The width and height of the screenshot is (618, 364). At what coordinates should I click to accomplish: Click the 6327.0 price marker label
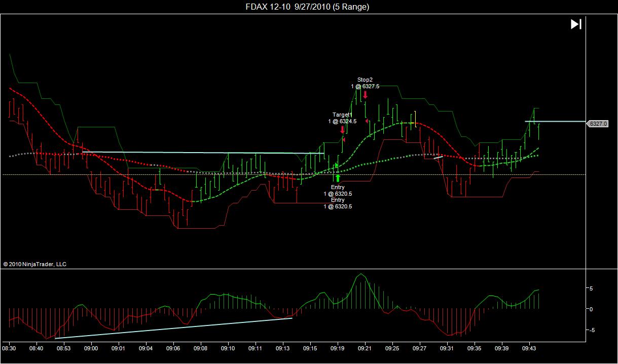pyautogui.click(x=599, y=124)
